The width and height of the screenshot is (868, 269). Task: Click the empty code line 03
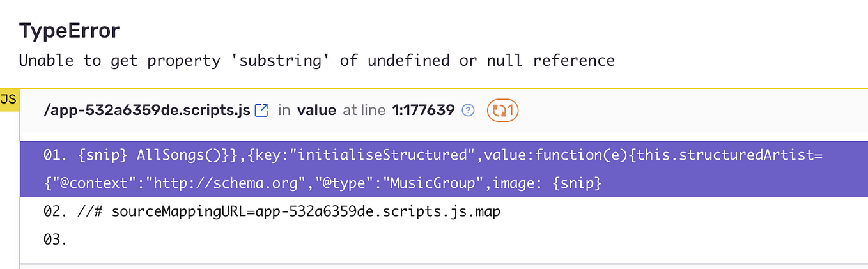coord(444,240)
